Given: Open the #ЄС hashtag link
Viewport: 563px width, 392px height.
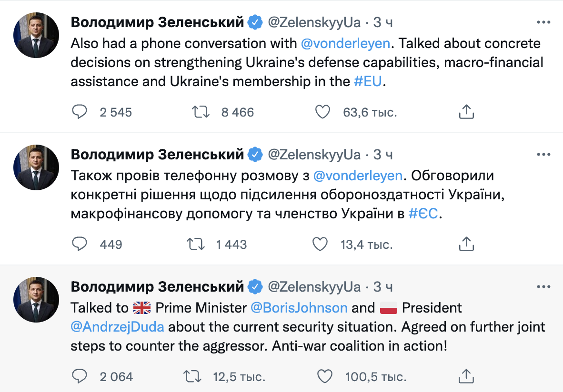Looking at the screenshot, I should click(423, 214).
